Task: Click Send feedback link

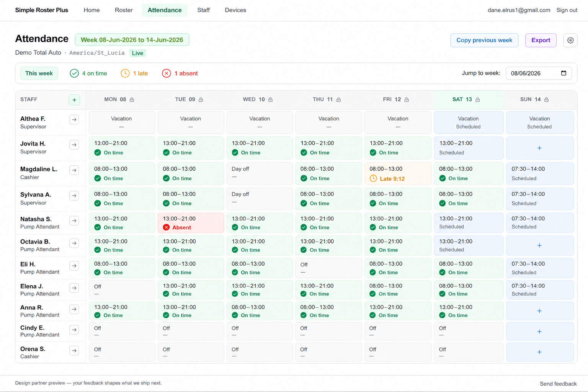Action: pos(558,384)
